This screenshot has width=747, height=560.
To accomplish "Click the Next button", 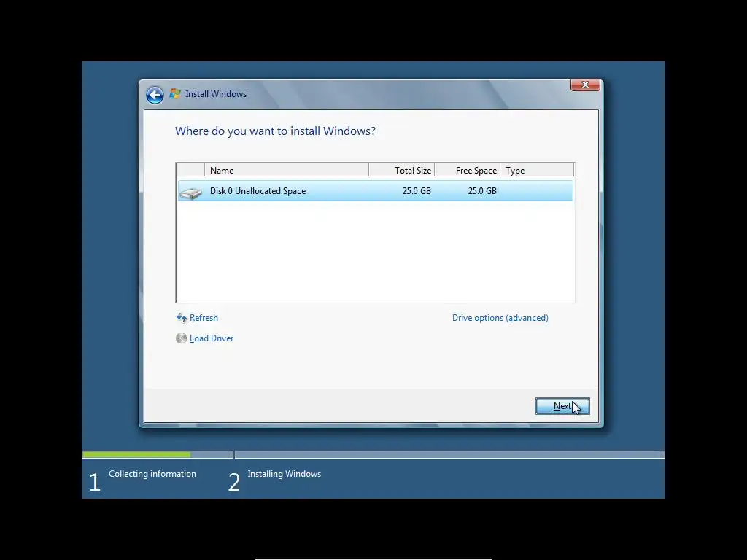I will (562, 406).
